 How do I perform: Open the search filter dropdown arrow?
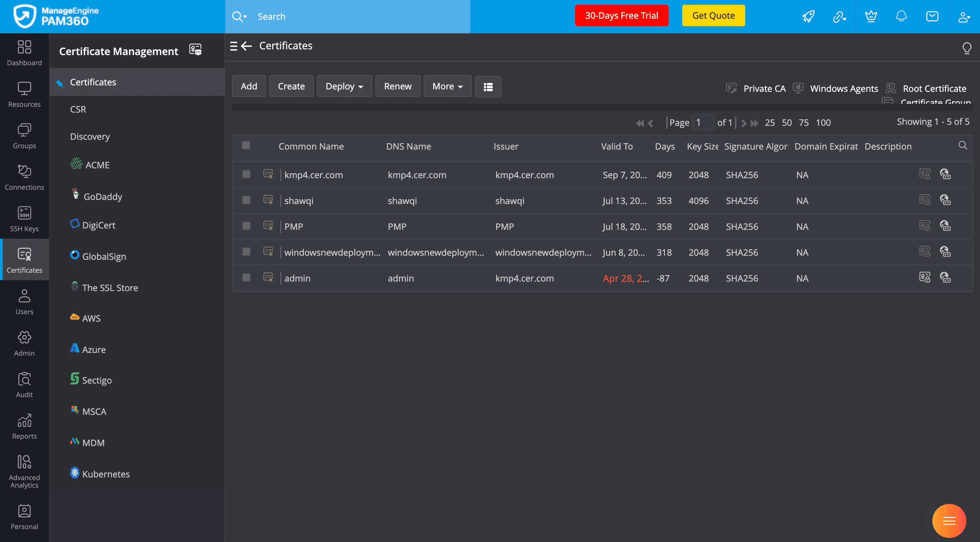(x=245, y=17)
